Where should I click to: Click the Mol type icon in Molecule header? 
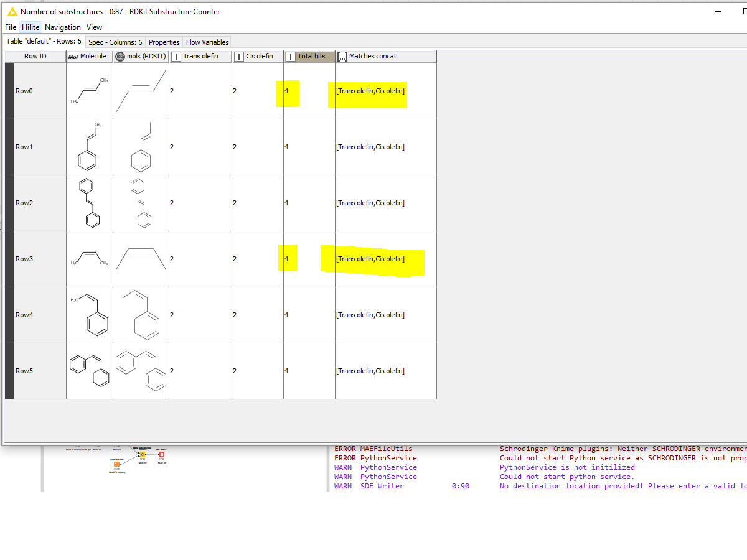point(73,57)
